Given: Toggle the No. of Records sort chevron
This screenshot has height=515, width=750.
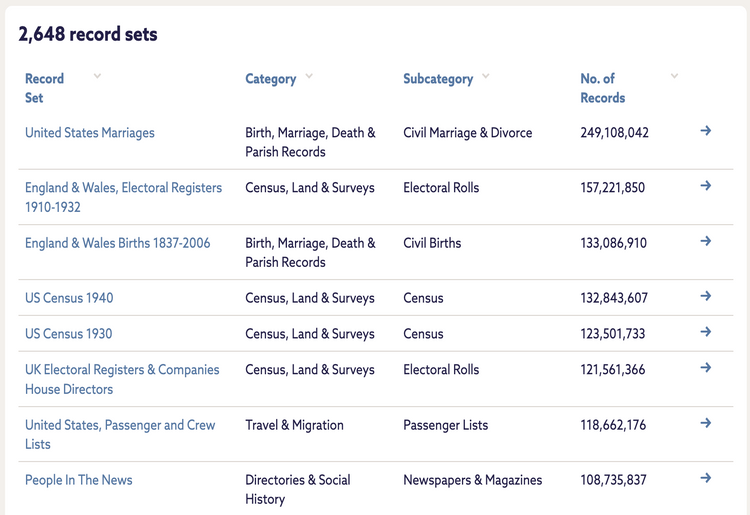Looking at the screenshot, I should click(674, 76).
